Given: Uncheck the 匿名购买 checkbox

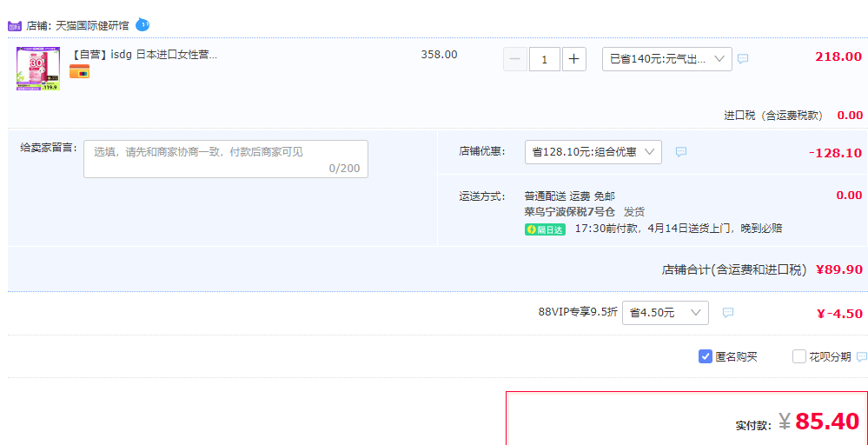Looking at the screenshot, I should [x=706, y=356].
